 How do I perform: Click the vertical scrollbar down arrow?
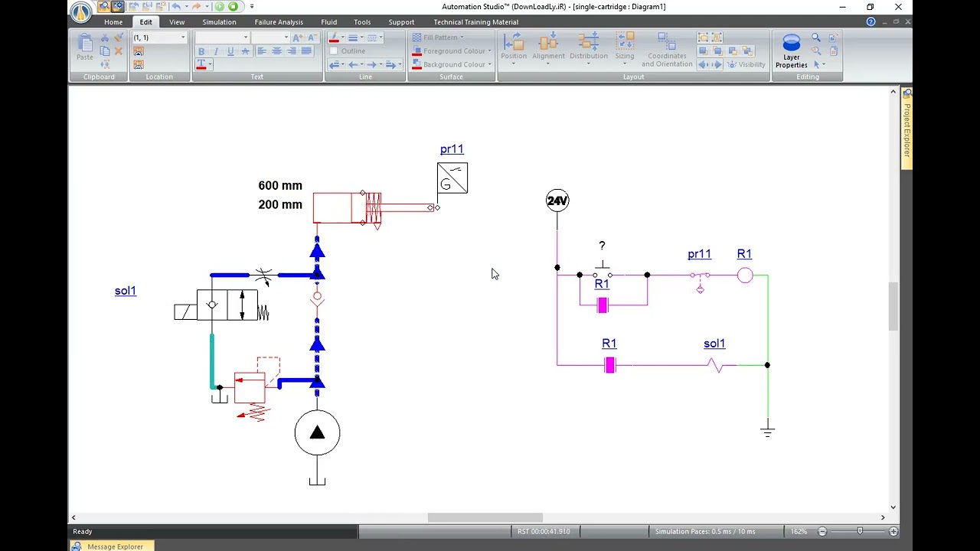point(893,507)
